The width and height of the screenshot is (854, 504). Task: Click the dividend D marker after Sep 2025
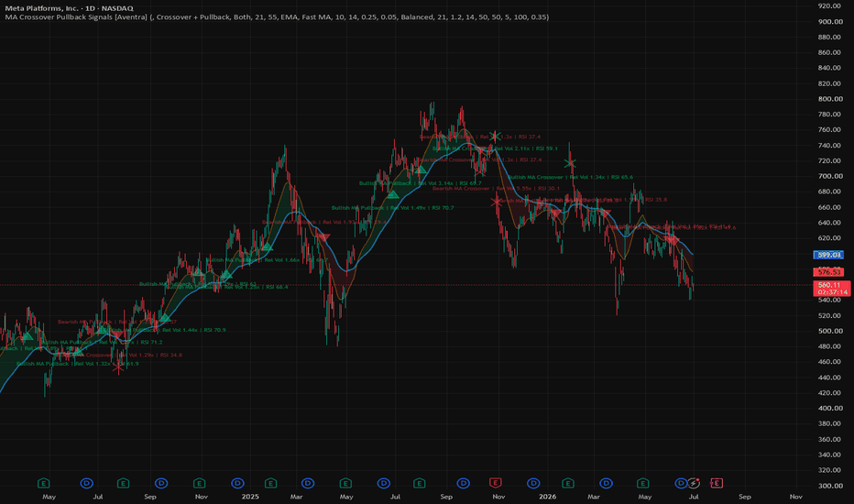pos(463,483)
